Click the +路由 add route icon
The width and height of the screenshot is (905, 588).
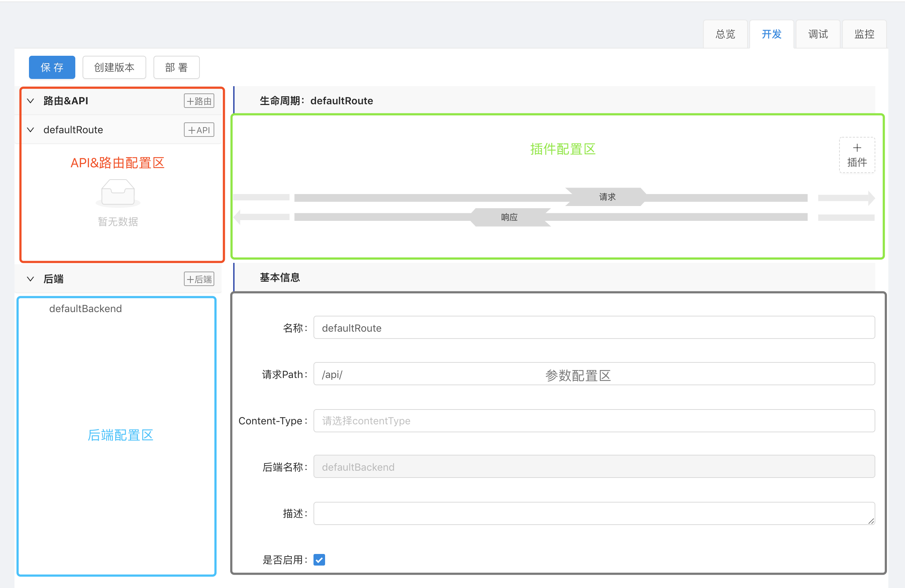tap(199, 101)
